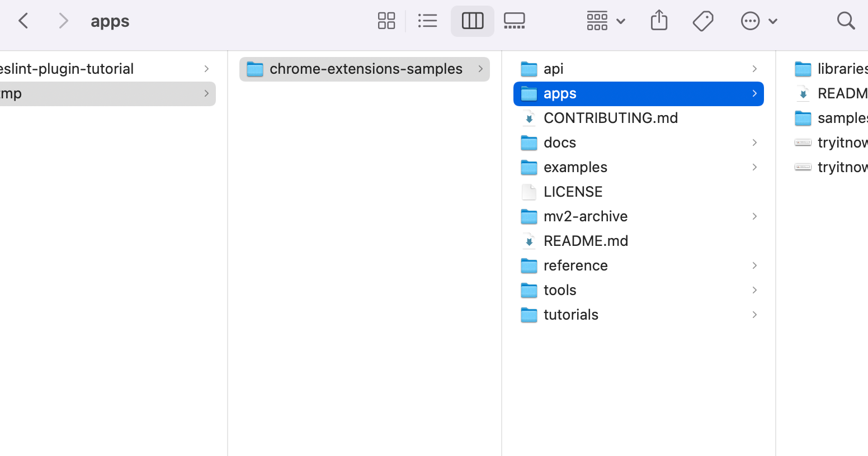
Task: Expand the mv2-archive folder chevron
Action: [754, 216]
